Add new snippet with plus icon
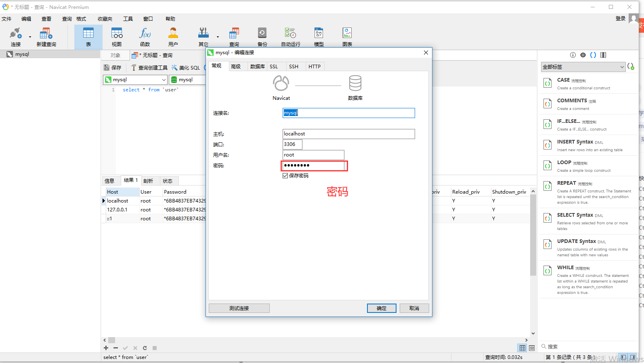Image resolution: width=644 pixels, height=363 pixels. 631,66
